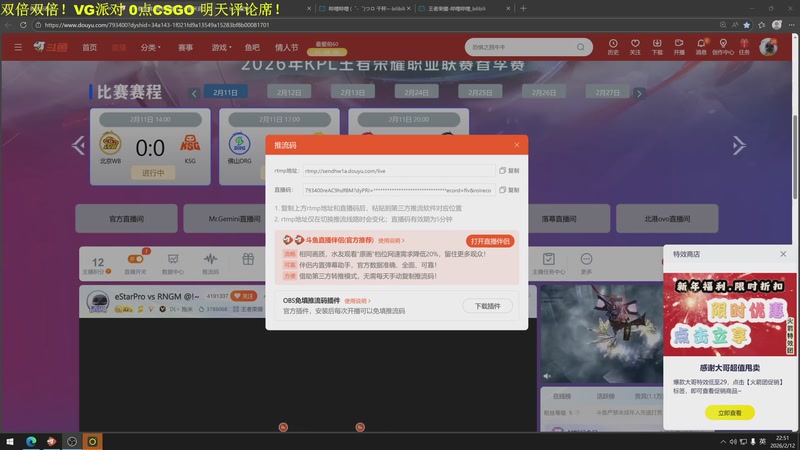
Task: Select the 2月25日 date tab
Action: 480,92
